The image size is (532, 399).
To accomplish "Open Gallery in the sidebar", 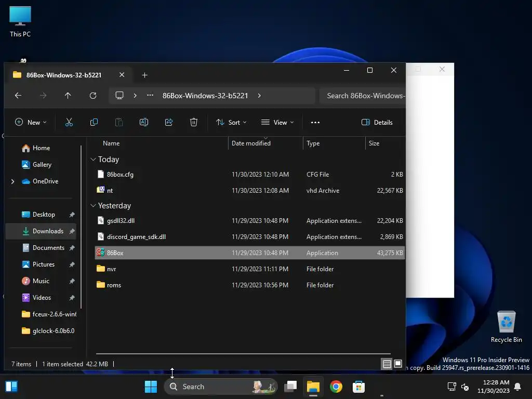I will [x=42, y=165].
